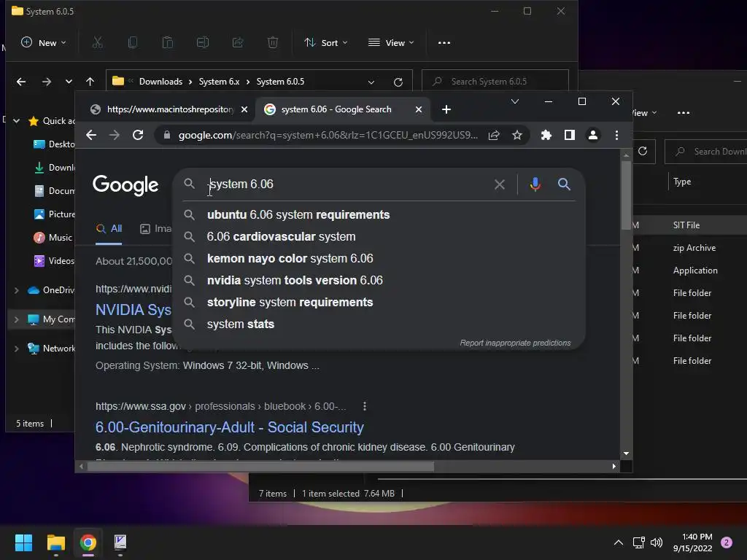The height and width of the screenshot is (560, 747).
Task: Toggle Chrome's side panel icon
Action: click(569, 135)
